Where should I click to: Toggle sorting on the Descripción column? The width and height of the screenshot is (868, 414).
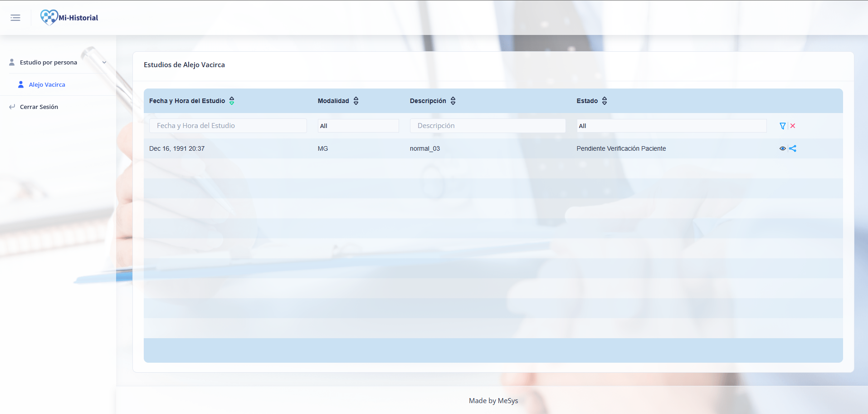tap(453, 100)
